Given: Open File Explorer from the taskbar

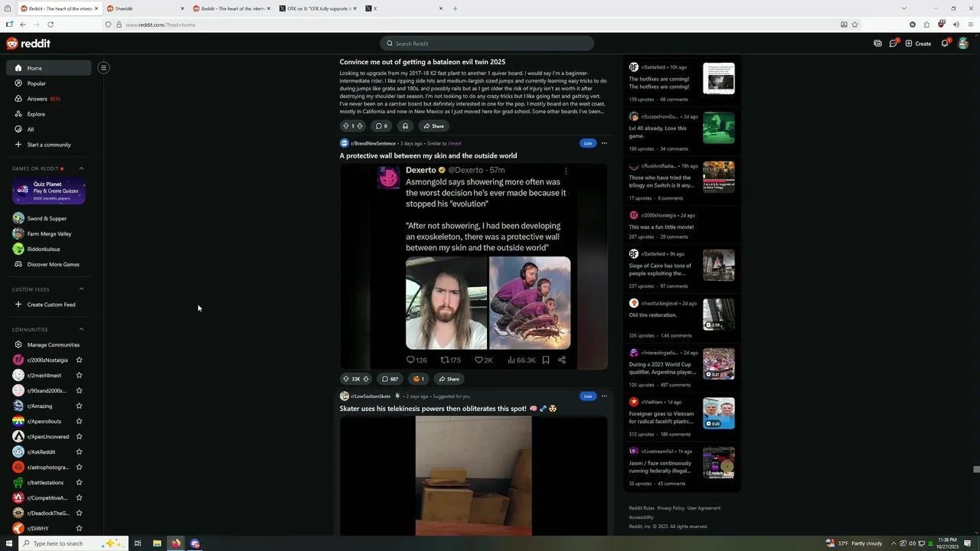Looking at the screenshot, I should (x=157, y=543).
